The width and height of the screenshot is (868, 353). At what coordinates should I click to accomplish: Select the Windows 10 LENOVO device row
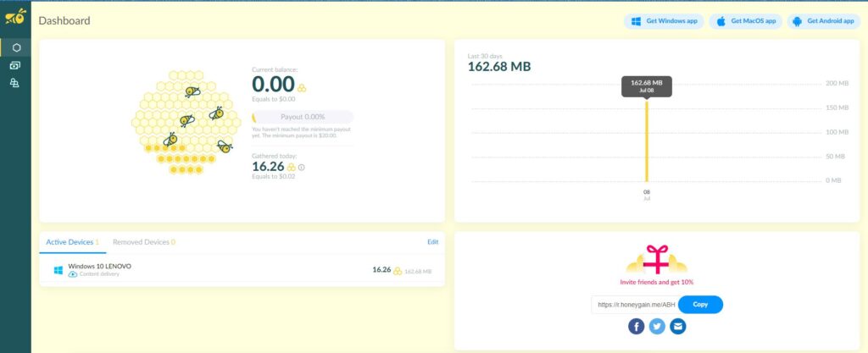pyautogui.click(x=242, y=270)
